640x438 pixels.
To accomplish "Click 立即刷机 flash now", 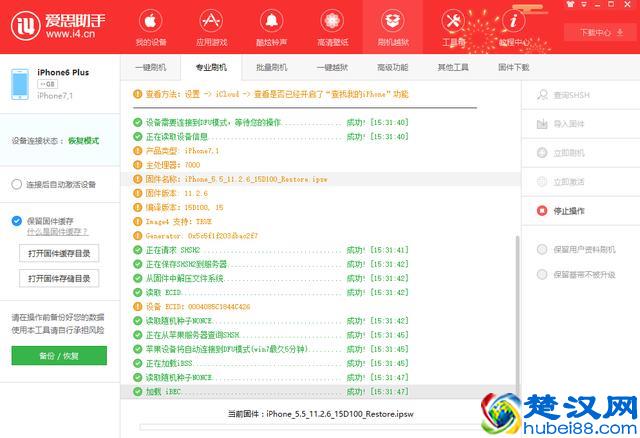I will click(580, 153).
